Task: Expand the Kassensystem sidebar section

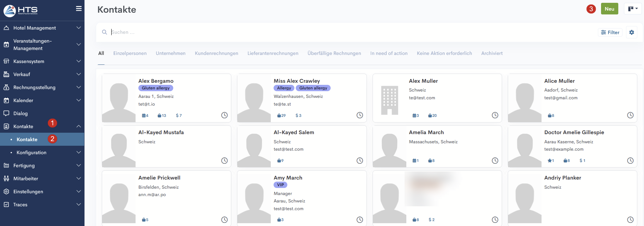Action: click(x=42, y=61)
